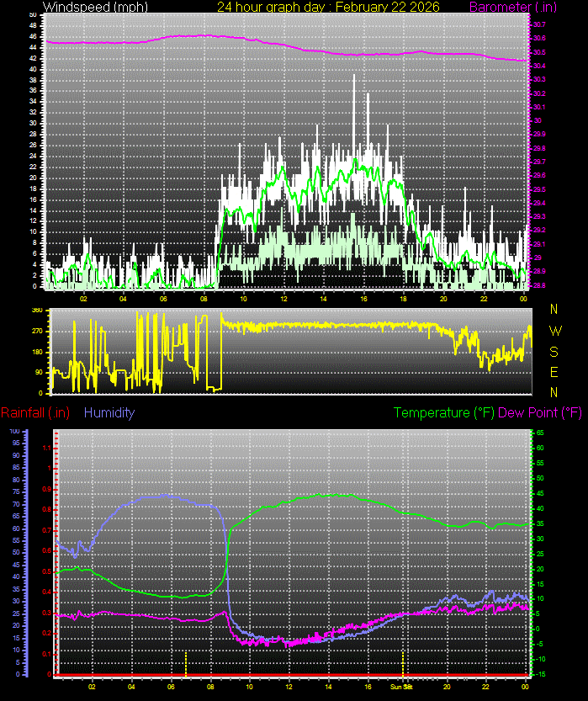Select the 24 windspeed axis value
Image resolution: width=588 pixels, height=701 pixels.
click(x=33, y=156)
